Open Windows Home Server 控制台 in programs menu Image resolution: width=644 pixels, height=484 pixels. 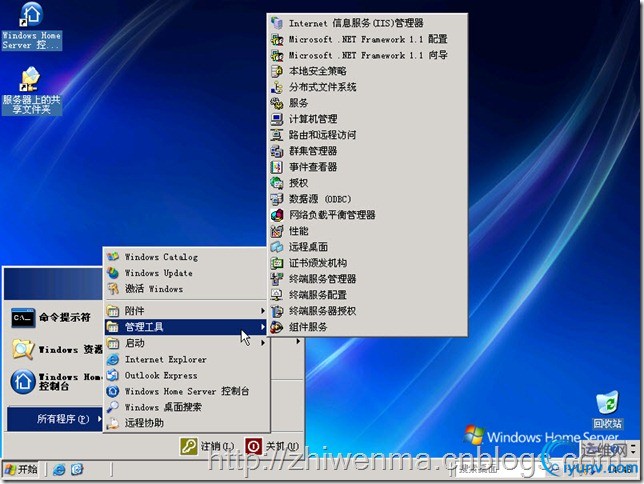click(x=186, y=391)
